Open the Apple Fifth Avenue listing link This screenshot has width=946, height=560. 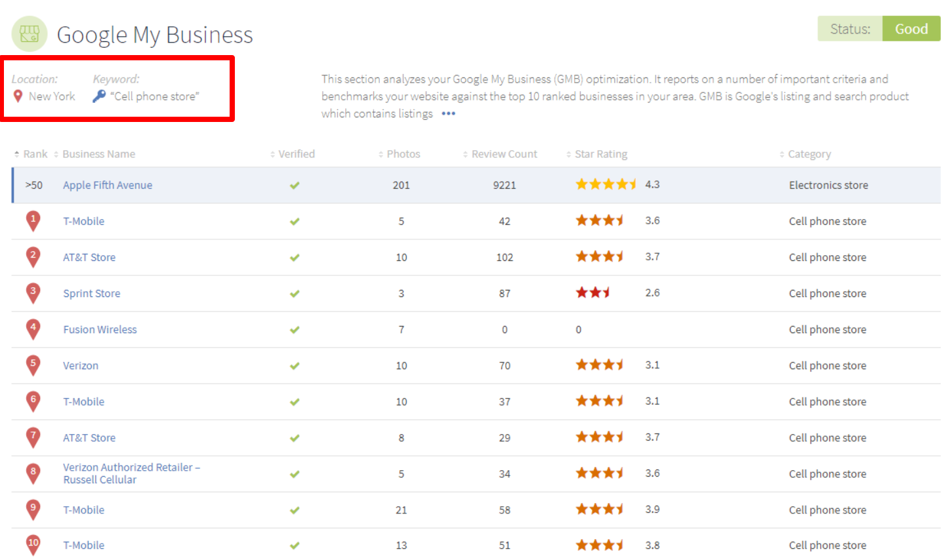pos(108,185)
